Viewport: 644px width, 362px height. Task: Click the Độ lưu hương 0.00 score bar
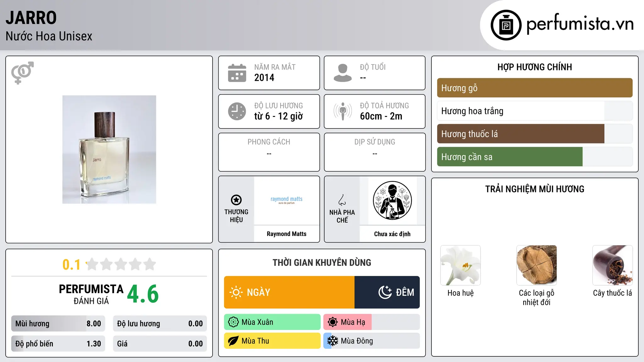coord(160,324)
